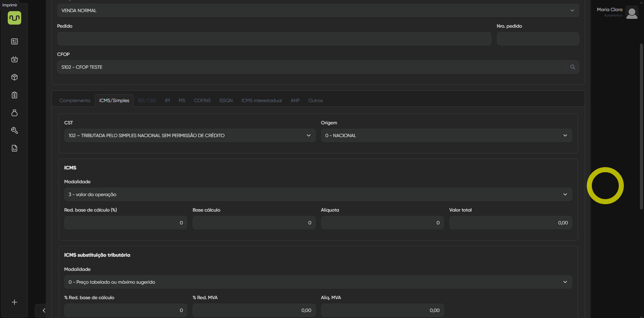Open the ID card registrations icon in sidebar
Viewport: 644px width, 318px height.
[x=14, y=41]
